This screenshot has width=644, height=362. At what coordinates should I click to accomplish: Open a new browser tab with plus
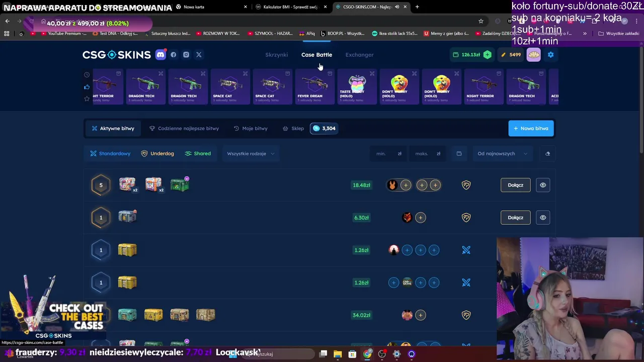click(x=417, y=7)
